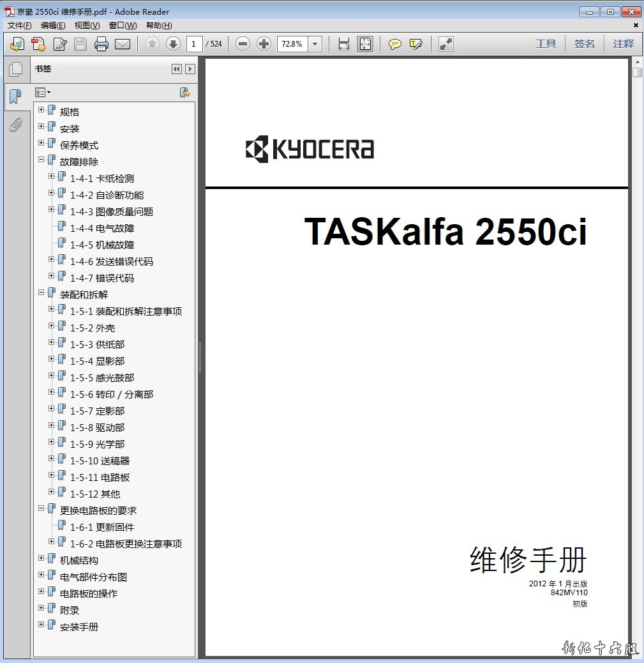Zoom in using the plus button
644x663 pixels.
pyautogui.click(x=264, y=44)
